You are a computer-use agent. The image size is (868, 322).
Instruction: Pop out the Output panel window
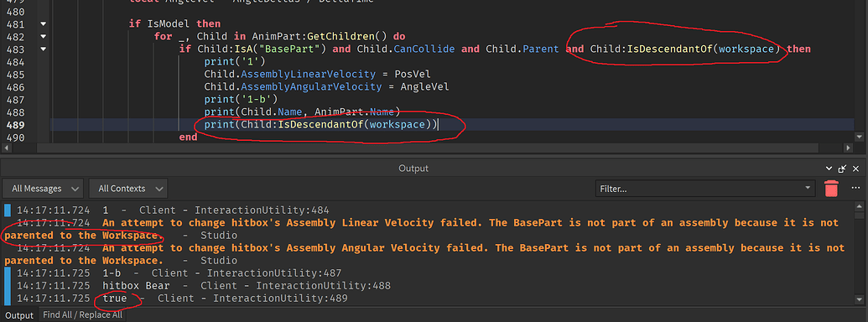(x=843, y=169)
